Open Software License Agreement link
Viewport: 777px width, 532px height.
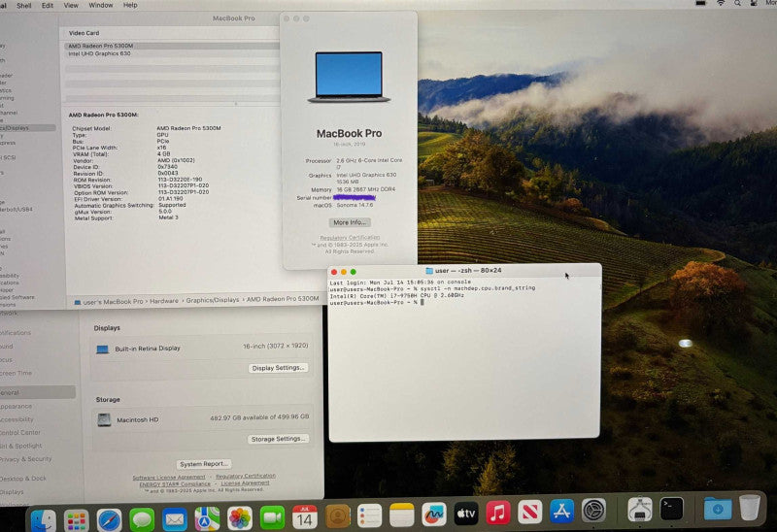pyautogui.click(x=169, y=478)
